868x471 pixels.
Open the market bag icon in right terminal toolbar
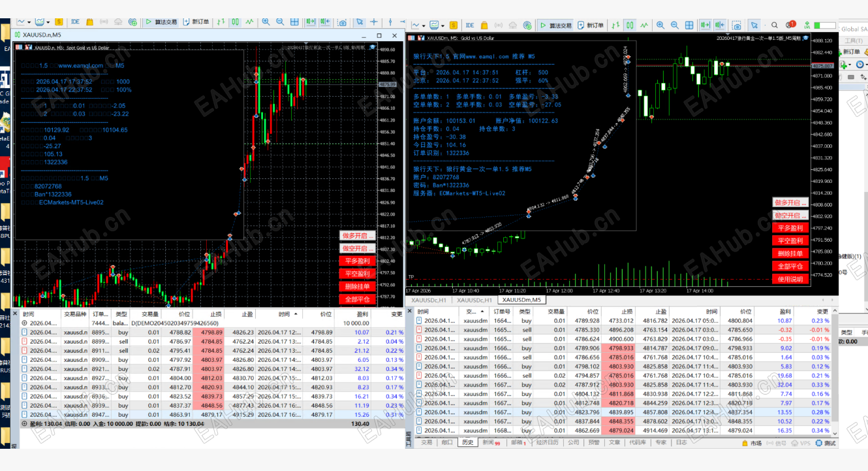tap(484, 25)
